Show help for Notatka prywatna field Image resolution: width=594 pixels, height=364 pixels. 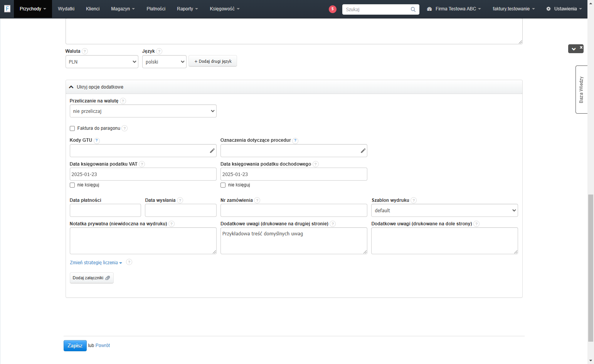click(x=172, y=224)
